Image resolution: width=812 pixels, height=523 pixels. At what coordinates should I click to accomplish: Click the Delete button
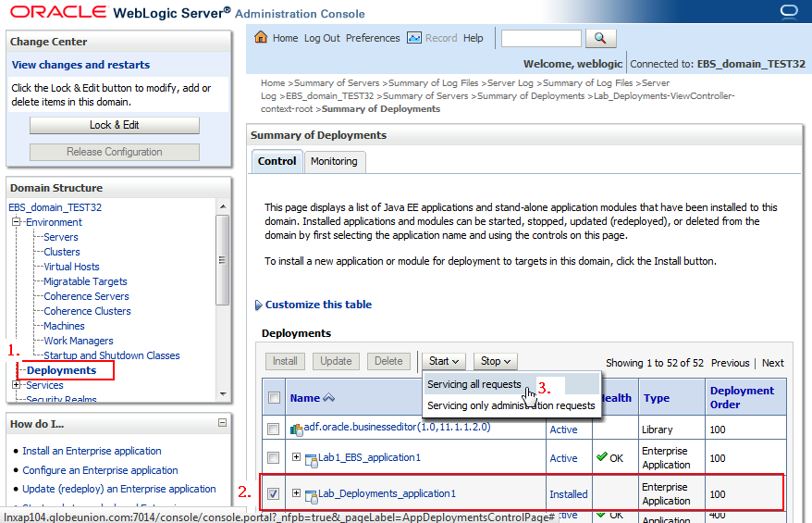click(x=388, y=361)
